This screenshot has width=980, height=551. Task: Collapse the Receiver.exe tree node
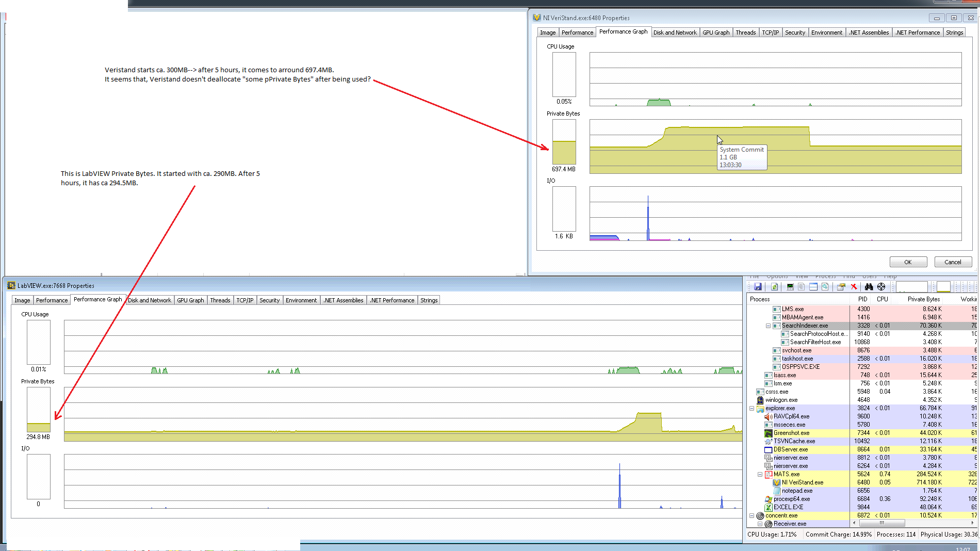[x=760, y=524]
